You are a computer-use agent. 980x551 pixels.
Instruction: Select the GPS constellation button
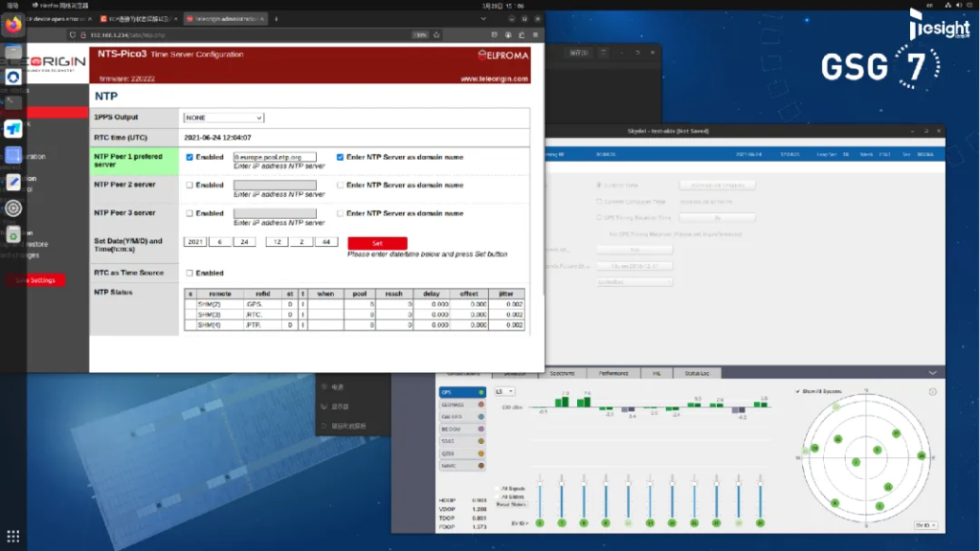point(462,392)
